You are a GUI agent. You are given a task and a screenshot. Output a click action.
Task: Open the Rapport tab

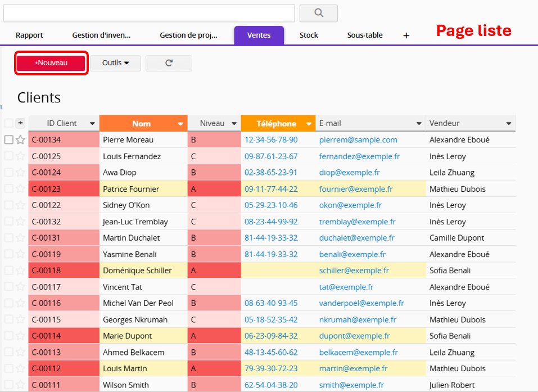click(x=29, y=35)
